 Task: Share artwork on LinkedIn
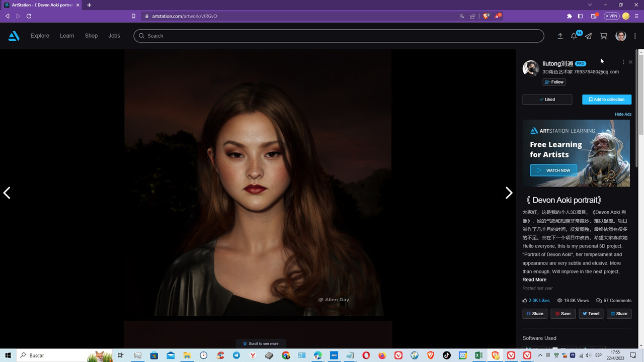(x=619, y=313)
